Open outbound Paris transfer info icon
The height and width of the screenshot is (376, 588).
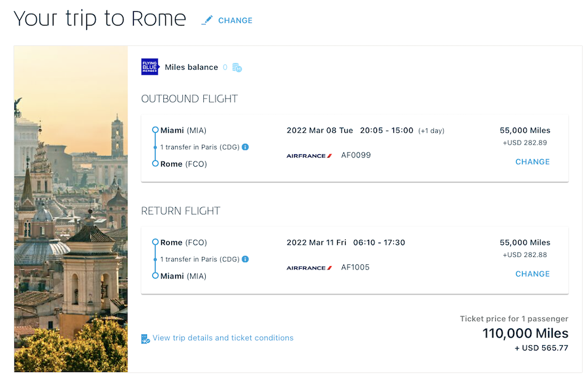click(245, 146)
